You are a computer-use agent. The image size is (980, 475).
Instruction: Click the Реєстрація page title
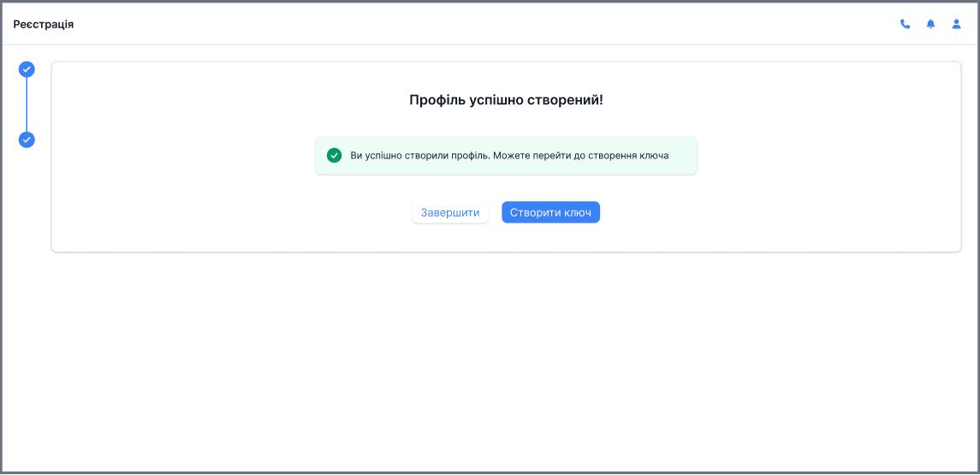44,24
